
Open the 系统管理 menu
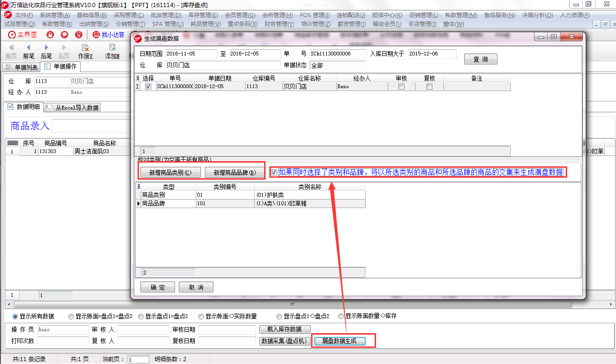coord(55,15)
